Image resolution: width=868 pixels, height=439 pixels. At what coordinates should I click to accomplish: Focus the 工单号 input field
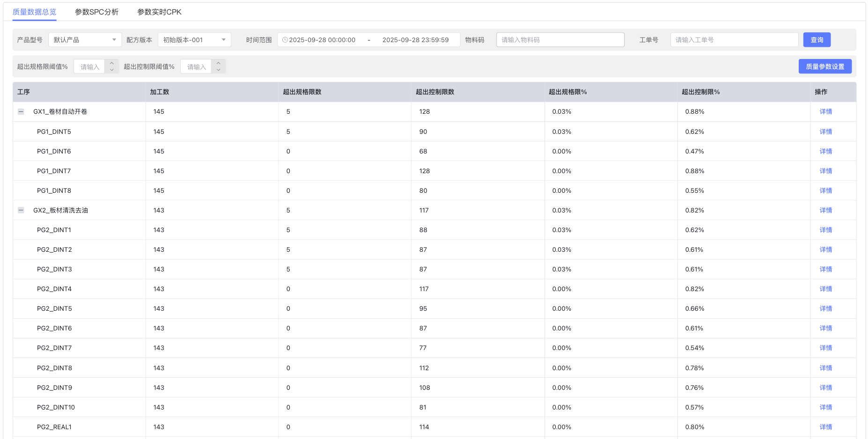[734, 40]
